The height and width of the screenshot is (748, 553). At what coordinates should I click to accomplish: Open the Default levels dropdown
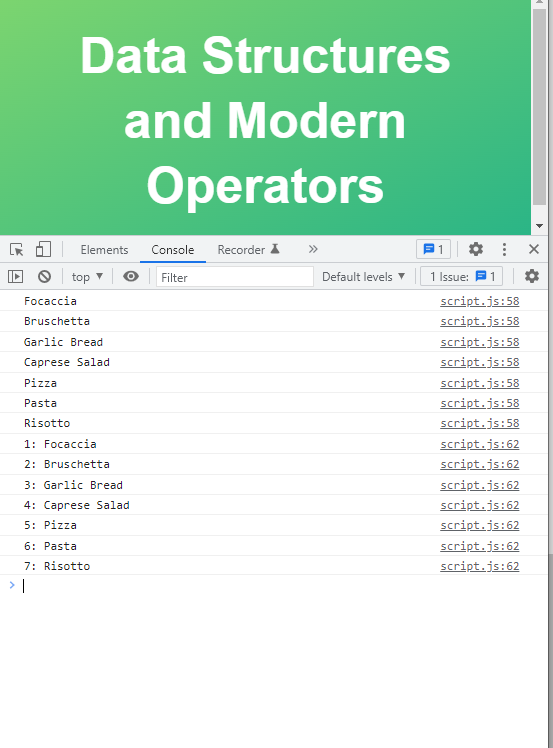[364, 277]
